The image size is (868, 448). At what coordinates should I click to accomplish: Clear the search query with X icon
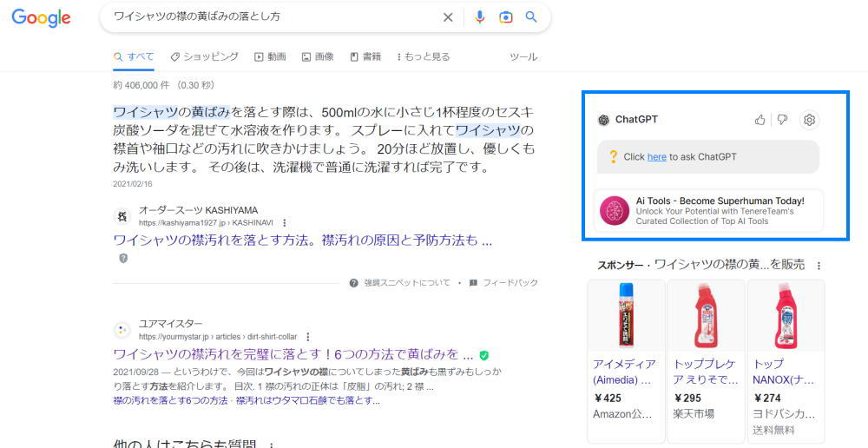(x=448, y=17)
